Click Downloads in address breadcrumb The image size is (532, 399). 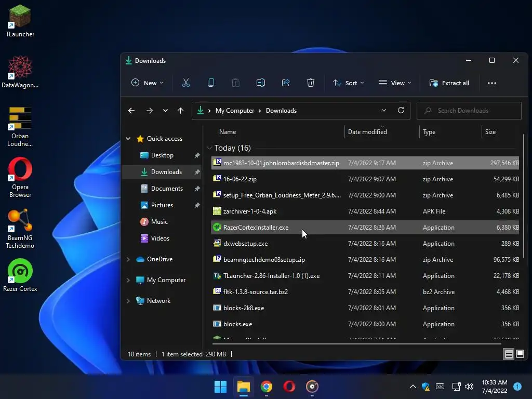(281, 111)
